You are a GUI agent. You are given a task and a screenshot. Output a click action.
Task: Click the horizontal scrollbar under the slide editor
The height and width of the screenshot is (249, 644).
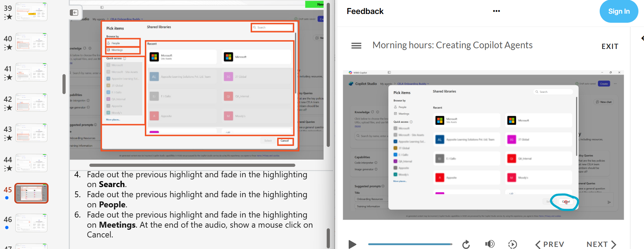[x=192, y=165]
